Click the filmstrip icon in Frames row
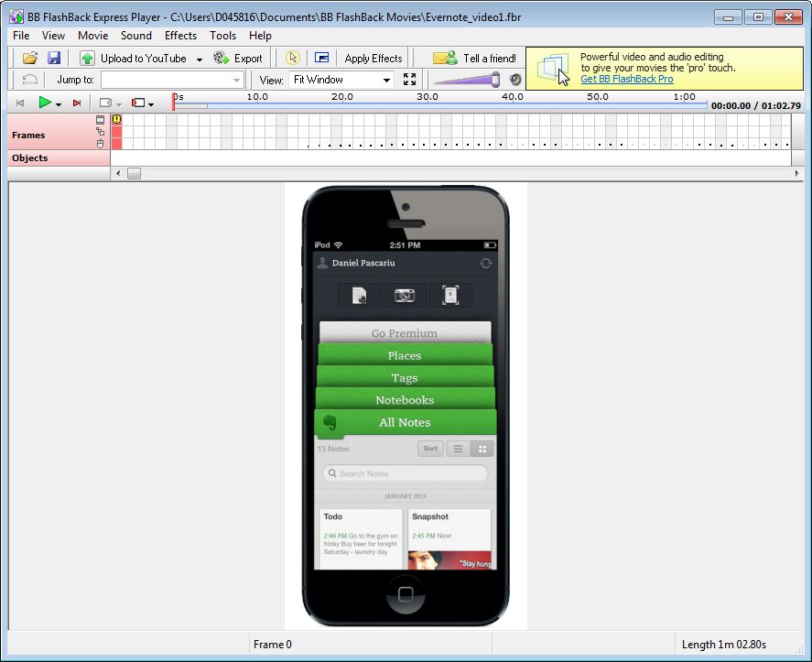Image resolution: width=812 pixels, height=662 pixels. tap(101, 120)
